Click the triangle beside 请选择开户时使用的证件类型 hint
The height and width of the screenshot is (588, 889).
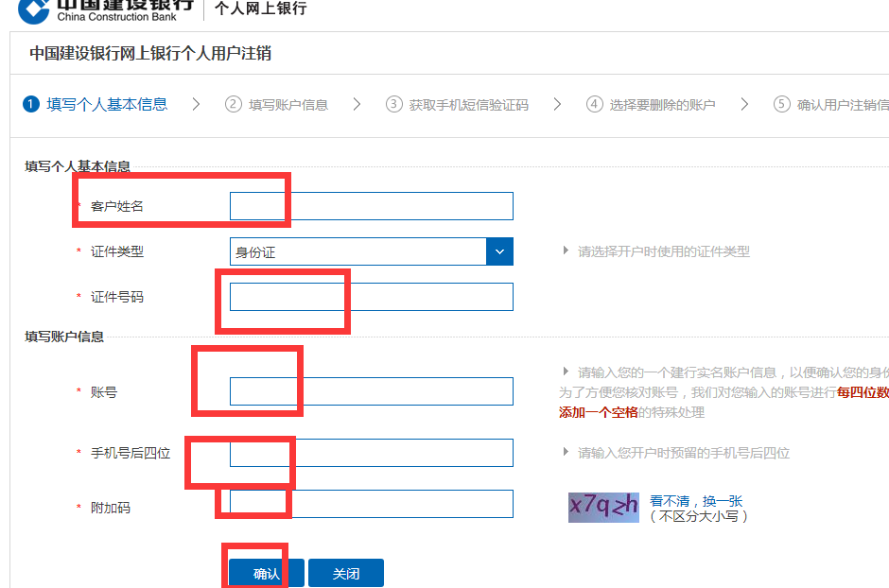coord(567,251)
